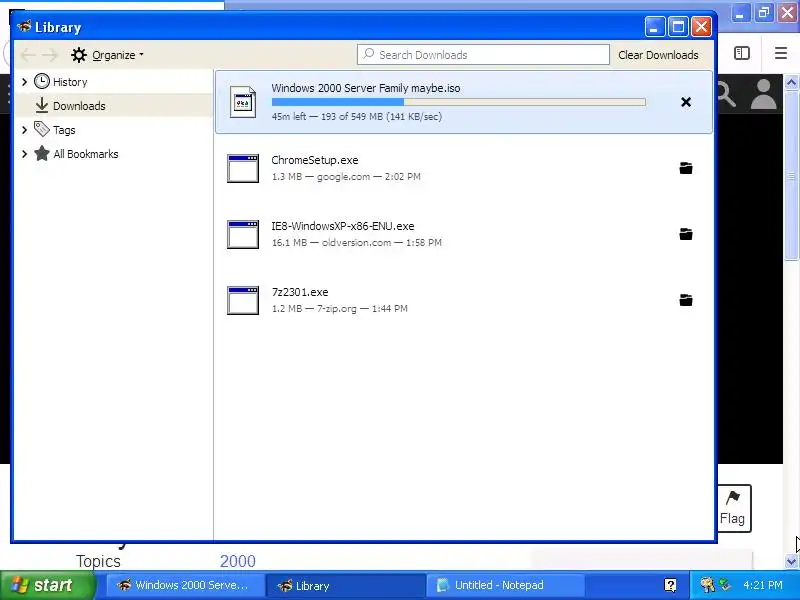
Task: Go back with the Library back arrow
Action: pos(28,55)
